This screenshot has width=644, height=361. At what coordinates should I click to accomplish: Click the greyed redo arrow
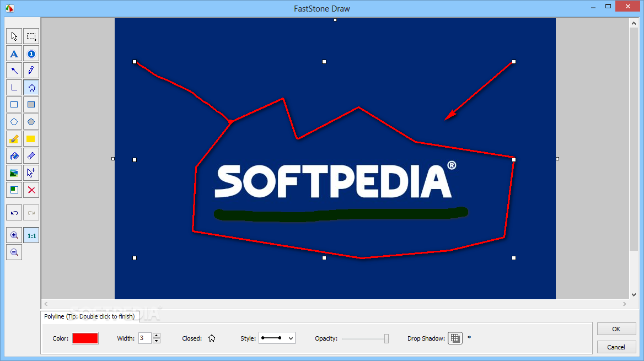(x=31, y=213)
